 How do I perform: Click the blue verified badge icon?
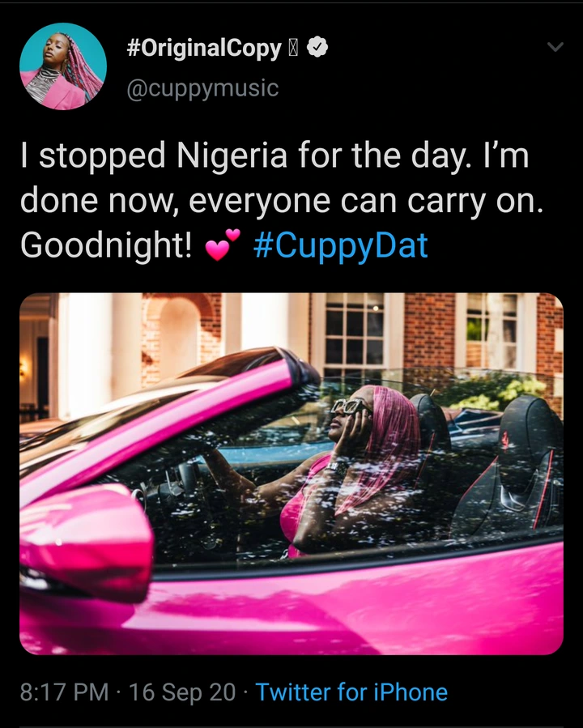pyautogui.click(x=317, y=47)
